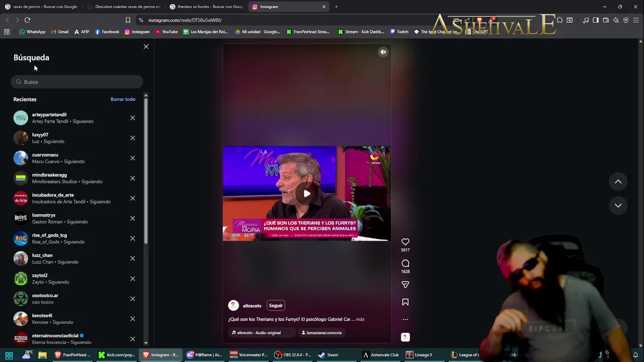Switch to razas de perros Google tab
The image size is (644, 362).
point(42,7)
